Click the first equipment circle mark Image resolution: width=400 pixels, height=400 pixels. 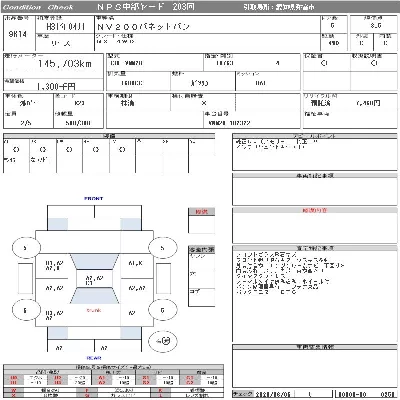[x=16, y=150]
